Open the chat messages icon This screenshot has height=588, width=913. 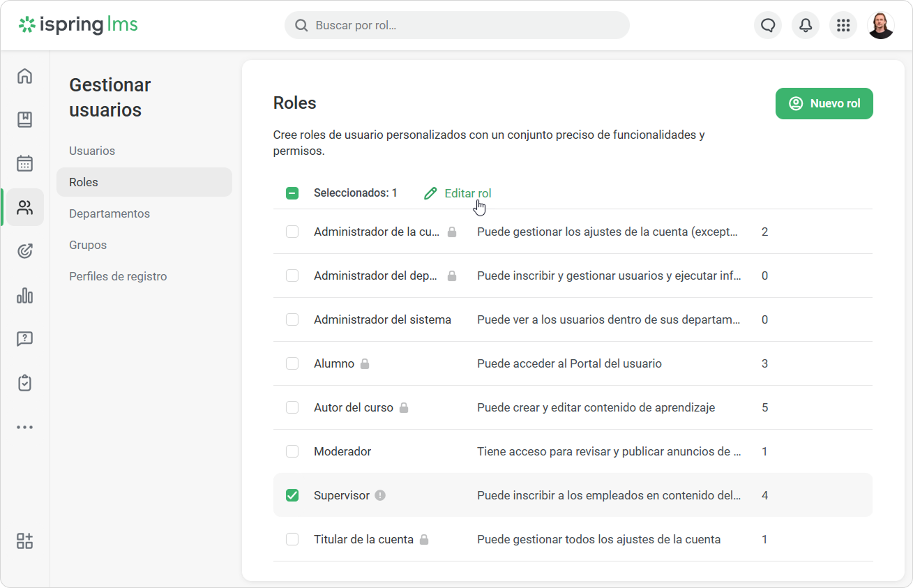768,25
